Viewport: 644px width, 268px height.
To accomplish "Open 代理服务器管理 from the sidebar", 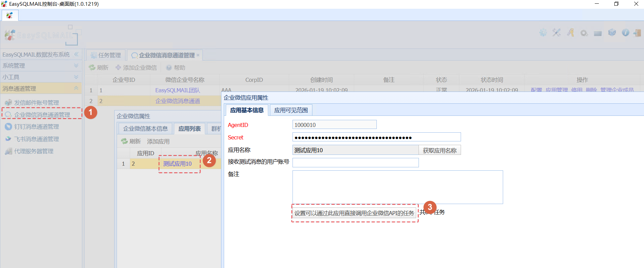I will 34,151.
